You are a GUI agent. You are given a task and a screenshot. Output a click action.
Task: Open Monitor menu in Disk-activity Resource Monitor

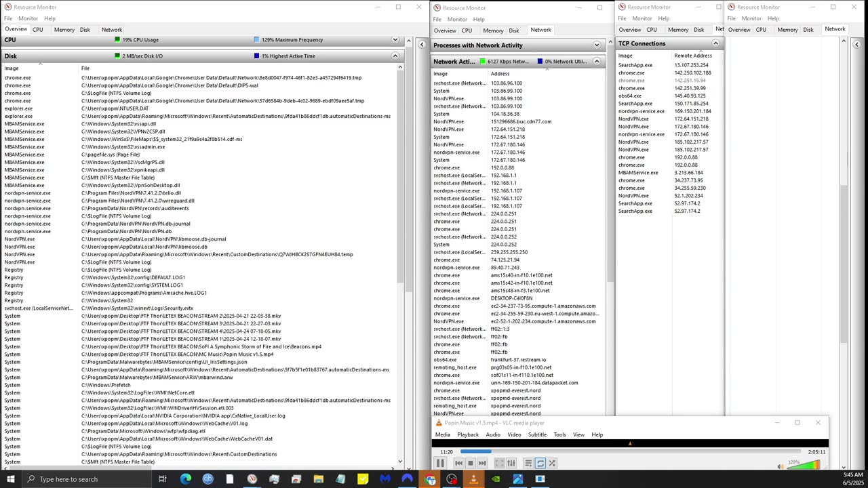[x=28, y=18]
